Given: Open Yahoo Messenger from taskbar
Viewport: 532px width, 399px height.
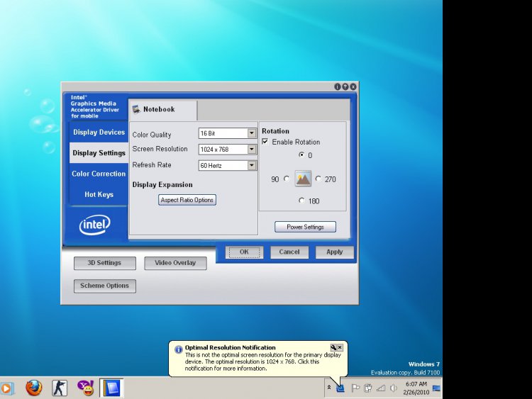Looking at the screenshot, I should click(x=86, y=388).
